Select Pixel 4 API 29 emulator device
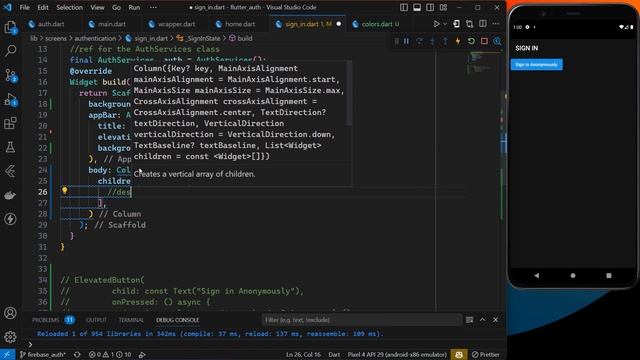The image size is (640, 360). pos(397,354)
